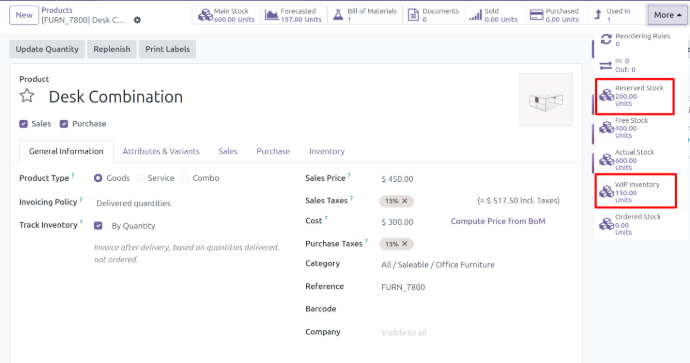Image resolution: width=690 pixels, height=363 pixels.
Task: Mark product as favorite with star
Action: [x=27, y=95]
